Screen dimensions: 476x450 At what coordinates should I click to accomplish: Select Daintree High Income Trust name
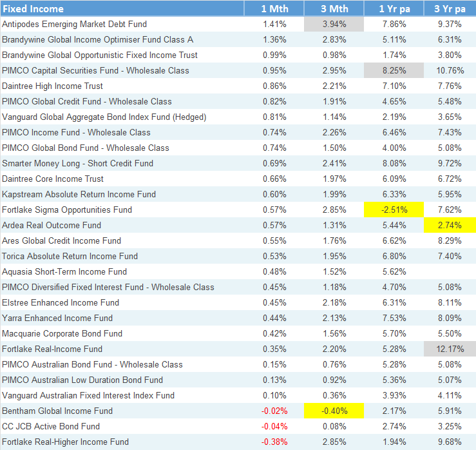click(x=52, y=86)
